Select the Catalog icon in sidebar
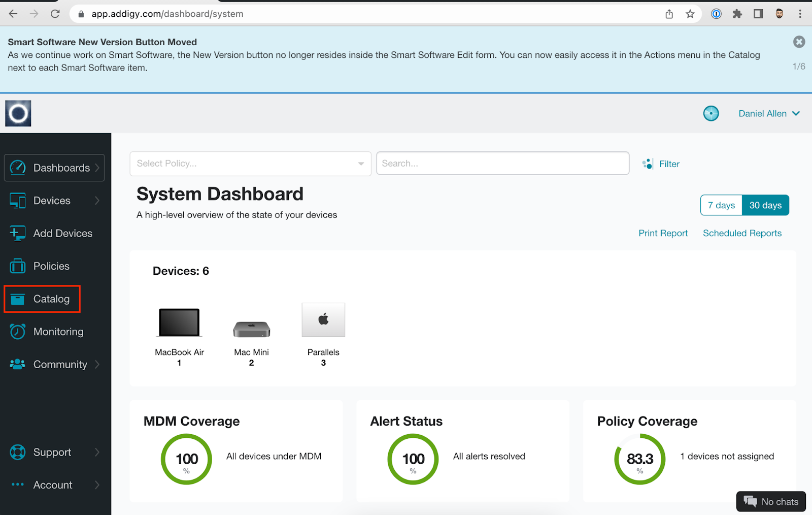Image resolution: width=812 pixels, height=515 pixels. click(17, 299)
